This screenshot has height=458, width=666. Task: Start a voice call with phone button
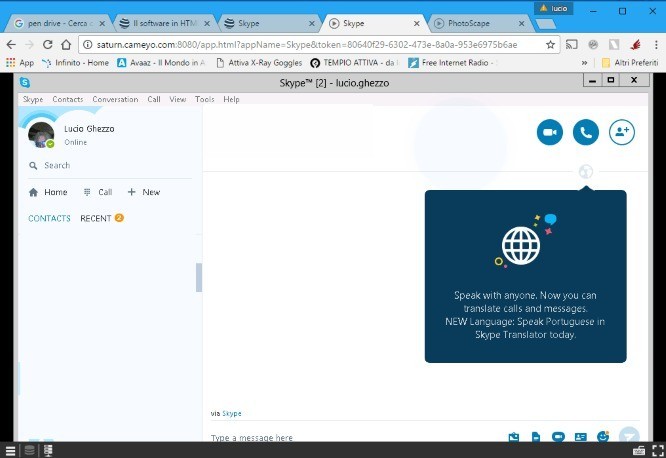(585, 132)
